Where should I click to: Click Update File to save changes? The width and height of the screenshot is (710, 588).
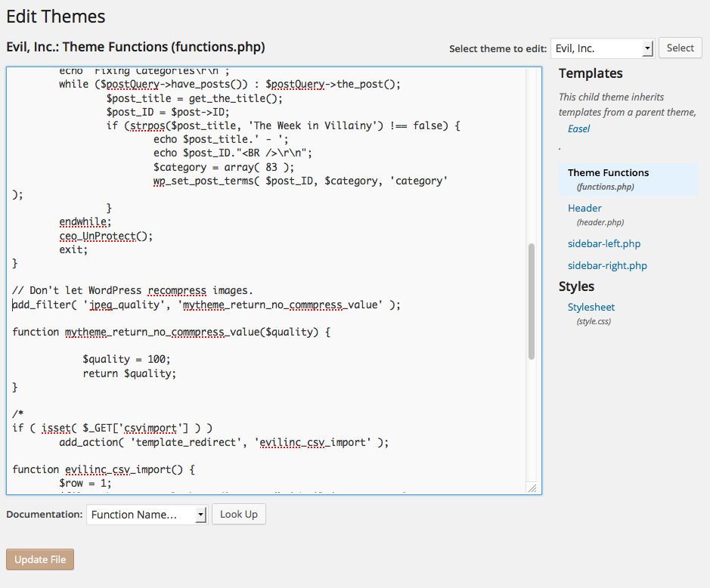(x=40, y=559)
